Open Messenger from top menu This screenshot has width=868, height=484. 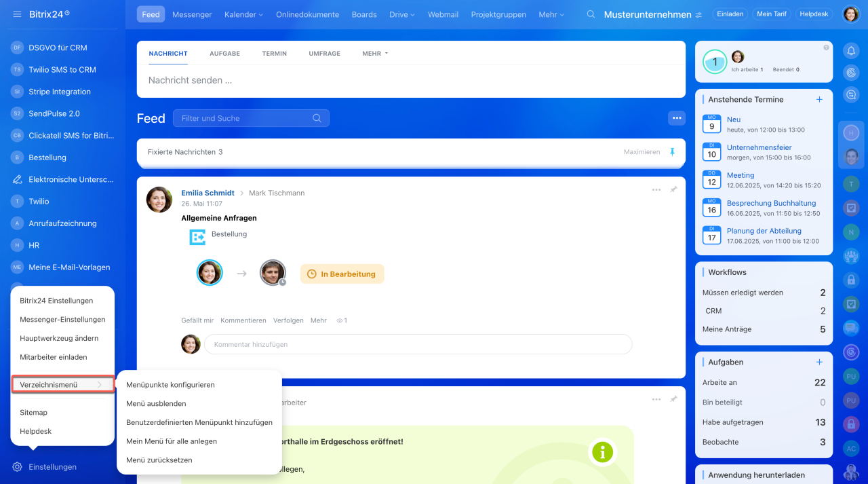[x=192, y=14]
